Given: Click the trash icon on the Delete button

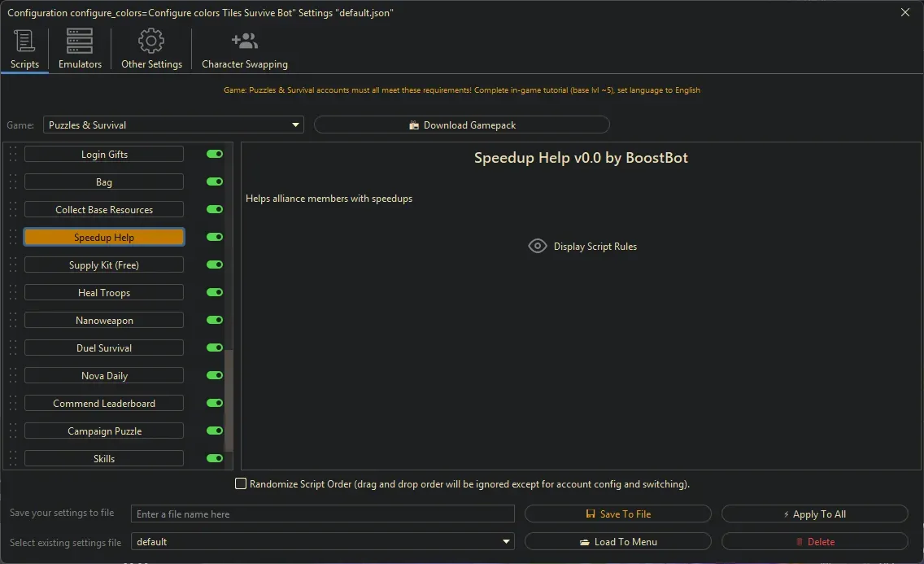Looking at the screenshot, I should coord(798,541).
